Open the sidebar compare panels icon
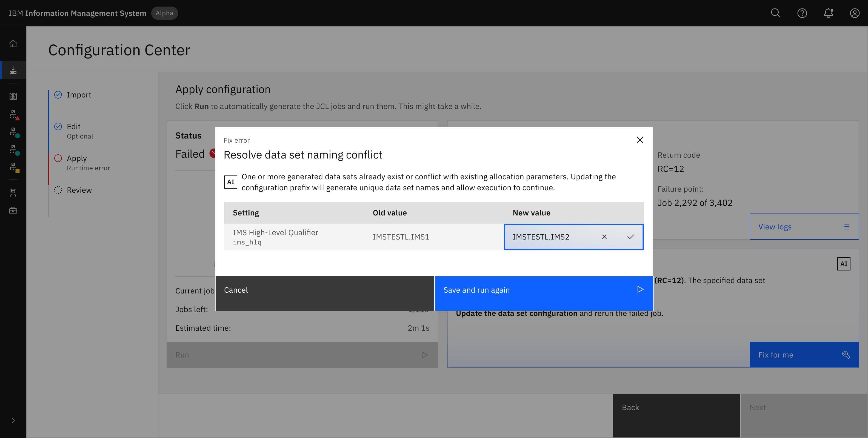This screenshot has width=868, height=438. click(13, 97)
